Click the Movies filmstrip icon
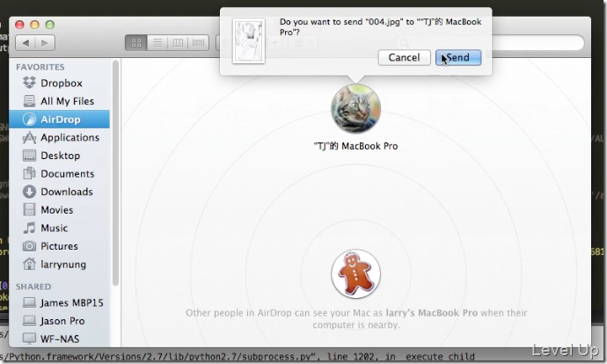The width and height of the screenshot is (607, 364). pyautogui.click(x=29, y=209)
